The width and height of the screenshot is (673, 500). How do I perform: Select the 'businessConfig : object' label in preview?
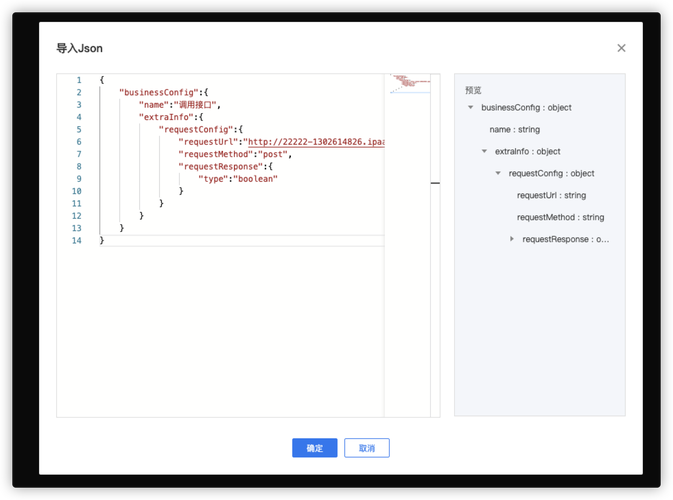coord(526,108)
